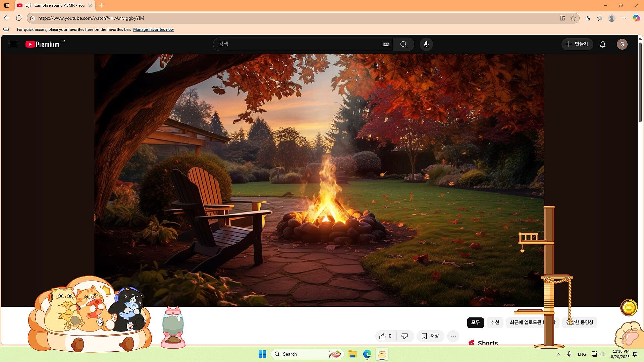This screenshot has width=644, height=362.
Task: Click the 만들기 create button
Action: (x=577, y=44)
